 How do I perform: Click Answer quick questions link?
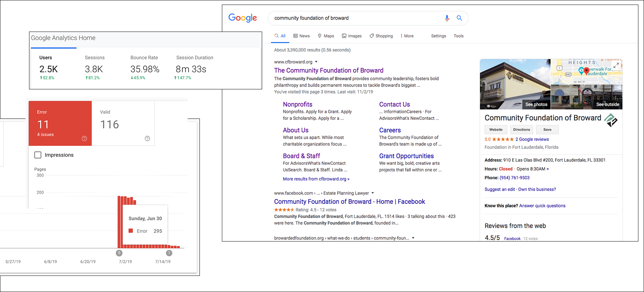[x=542, y=206]
